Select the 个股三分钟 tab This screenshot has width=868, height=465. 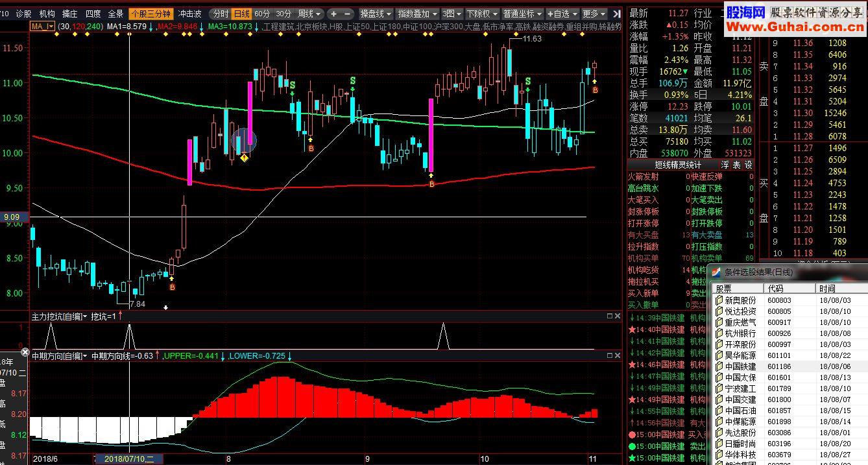(151, 14)
